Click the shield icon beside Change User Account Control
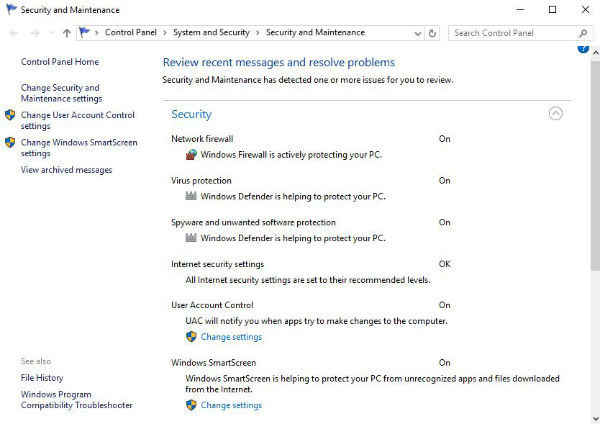The height and width of the screenshot is (424, 600). point(10,116)
